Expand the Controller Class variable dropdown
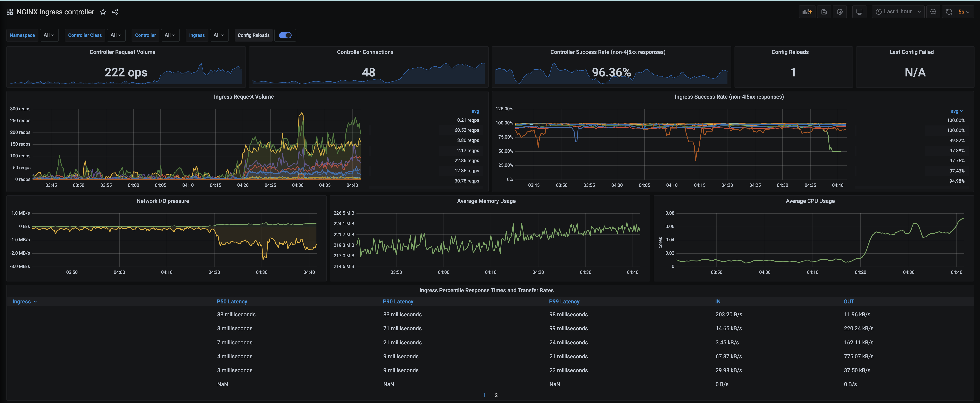Image resolution: width=980 pixels, height=403 pixels. point(116,35)
